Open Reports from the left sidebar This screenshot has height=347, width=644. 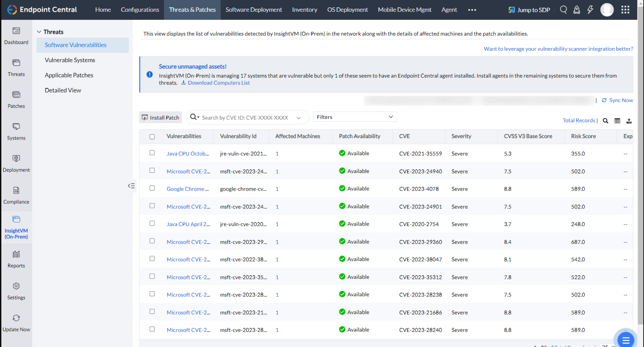[16, 258]
